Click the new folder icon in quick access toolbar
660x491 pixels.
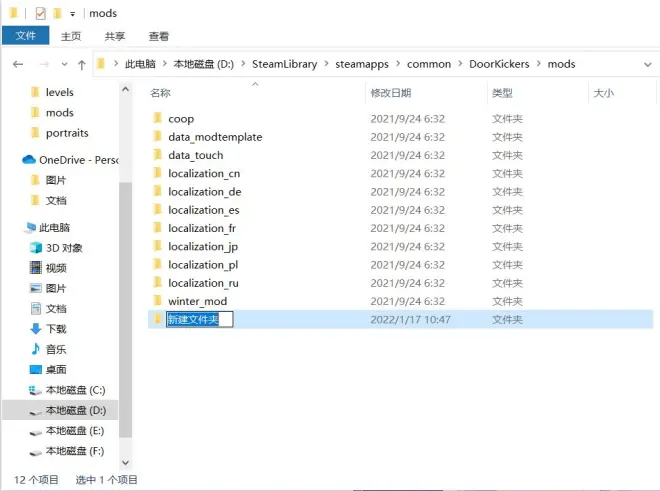57,13
